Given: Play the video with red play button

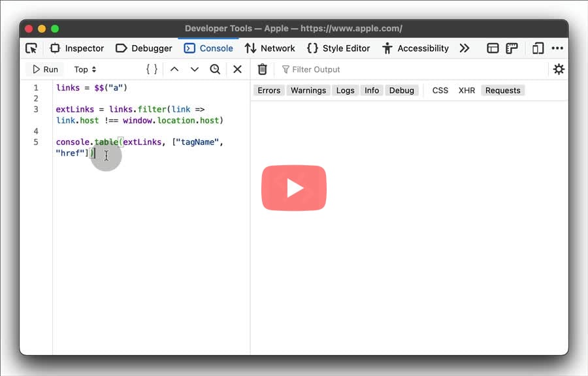Looking at the screenshot, I should pyautogui.click(x=294, y=187).
